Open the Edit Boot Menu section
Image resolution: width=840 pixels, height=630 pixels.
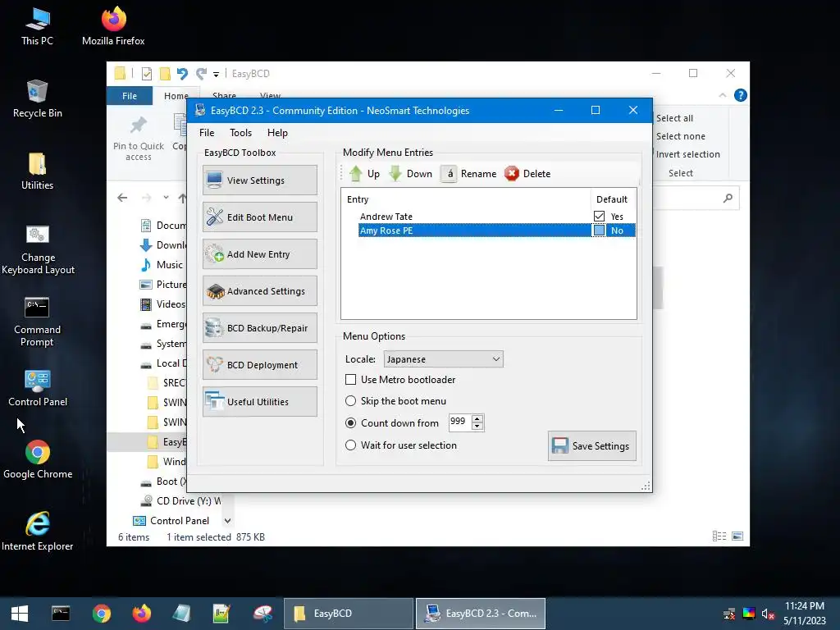coord(260,217)
